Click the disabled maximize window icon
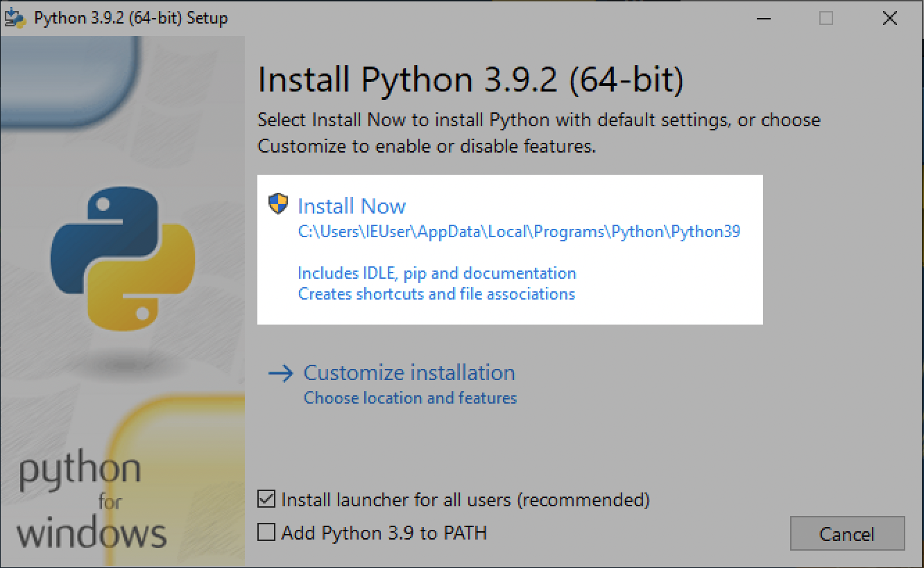The width and height of the screenshot is (924, 568). pos(825,18)
